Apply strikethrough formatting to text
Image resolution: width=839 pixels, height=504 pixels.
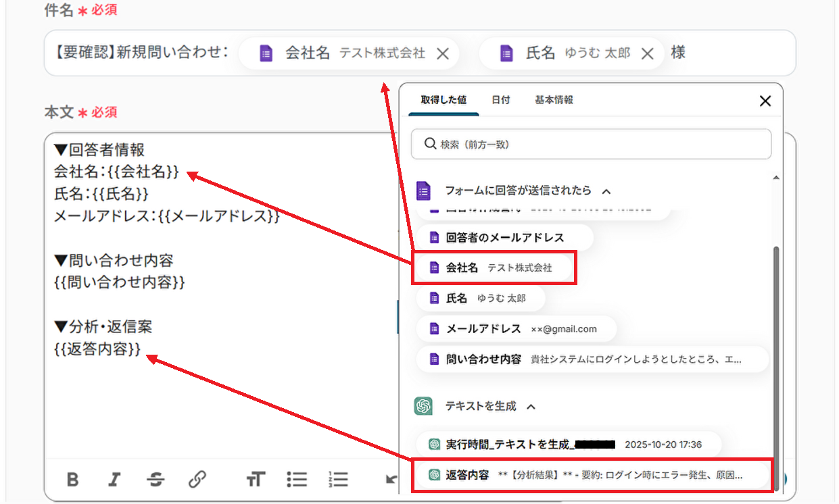[155, 480]
